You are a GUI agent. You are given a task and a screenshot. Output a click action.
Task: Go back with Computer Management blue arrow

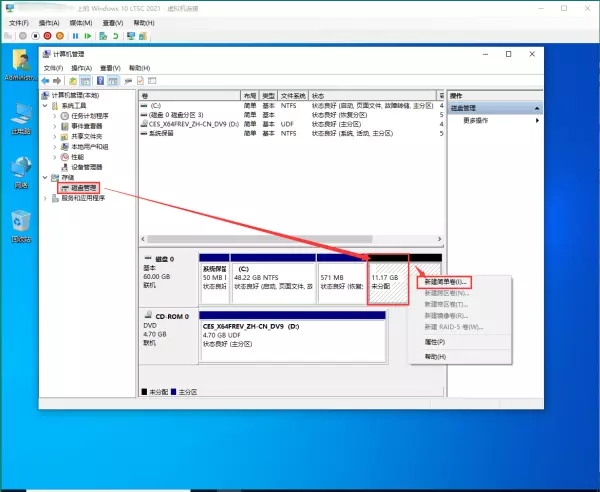[45, 81]
